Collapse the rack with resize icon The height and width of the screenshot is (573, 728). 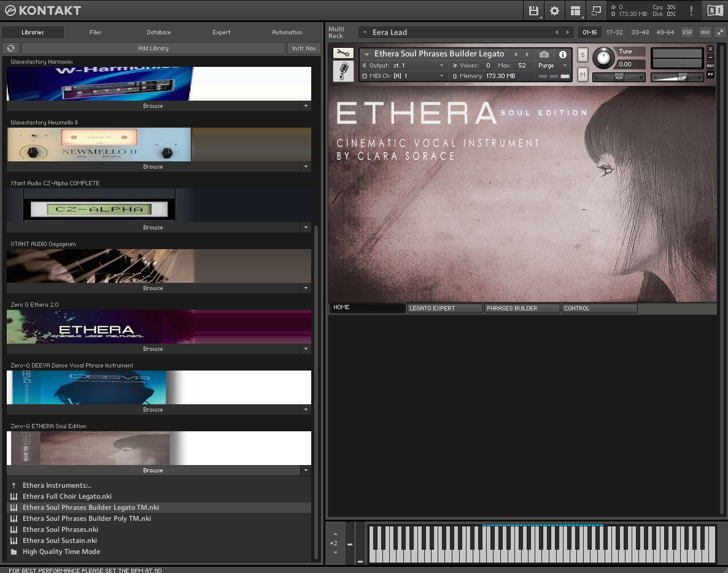coord(720,32)
